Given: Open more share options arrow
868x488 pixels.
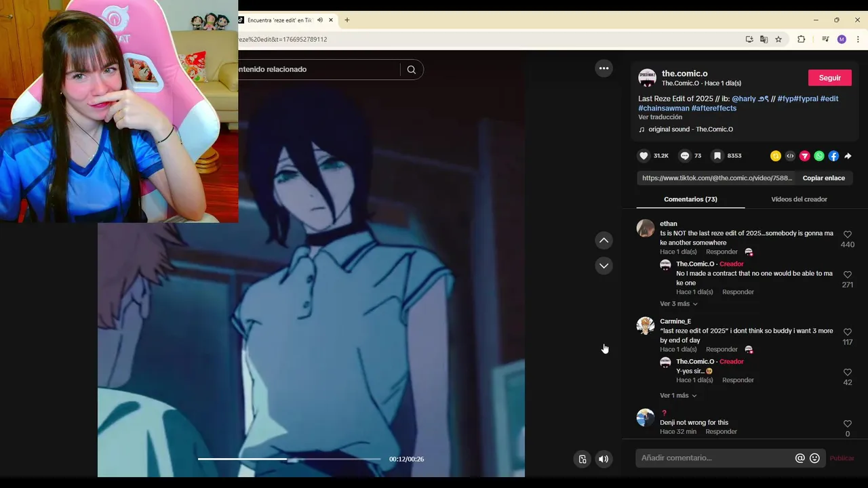Looking at the screenshot, I should point(848,156).
